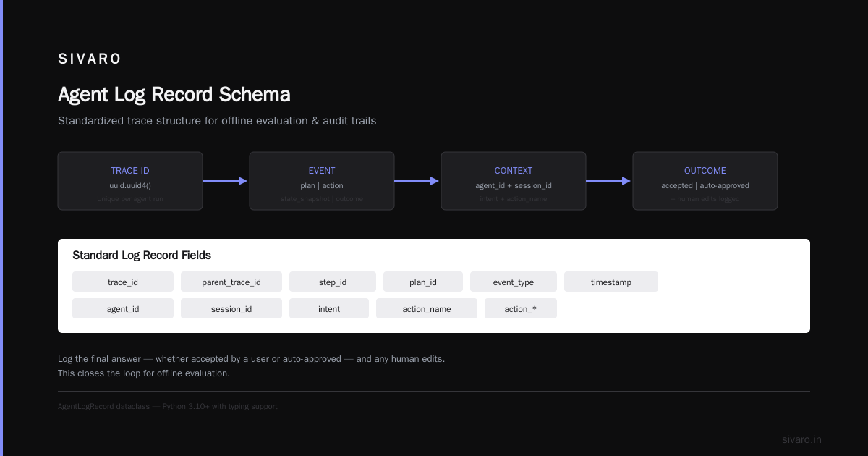This screenshot has height=456, width=868.
Task: Click the SIVARO logo text
Action: (x=90, y=59)
